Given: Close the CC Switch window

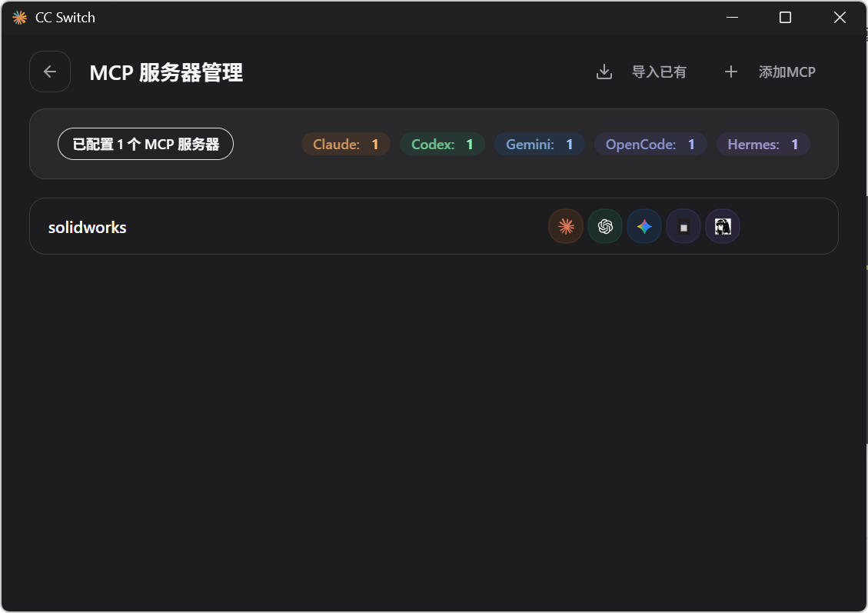Looking at the screenshot, I should point(840,18).
